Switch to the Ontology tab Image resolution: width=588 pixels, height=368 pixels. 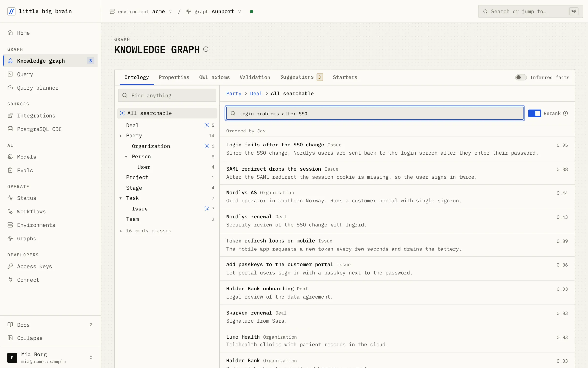137,77
